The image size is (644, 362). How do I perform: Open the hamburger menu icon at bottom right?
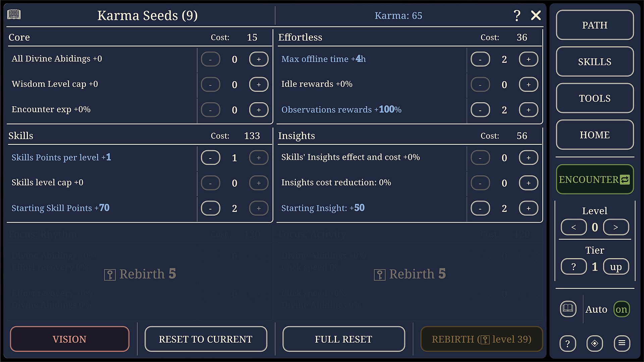622,343
